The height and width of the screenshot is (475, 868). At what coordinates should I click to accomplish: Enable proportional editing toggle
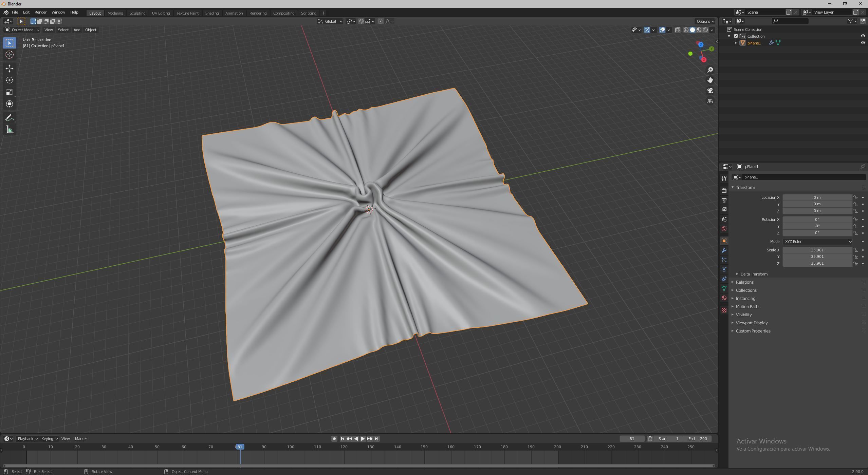click(x=381, y=21)
